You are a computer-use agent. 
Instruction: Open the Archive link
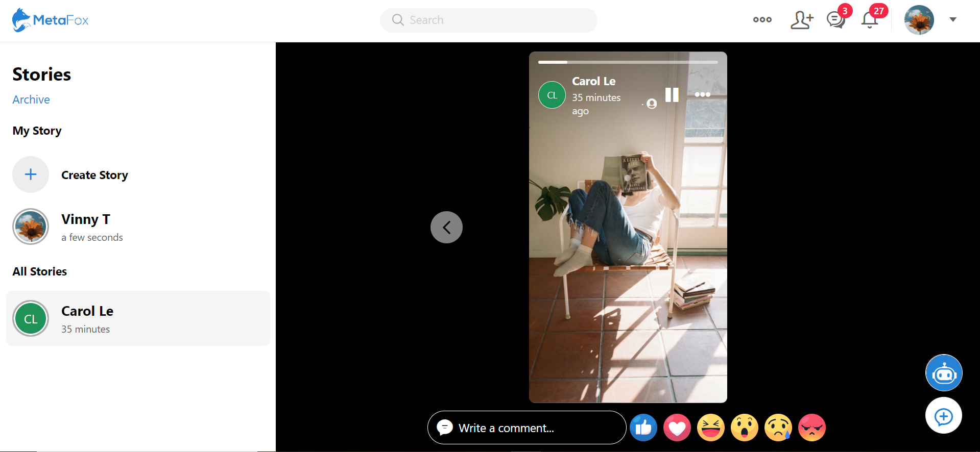point(31,99)
